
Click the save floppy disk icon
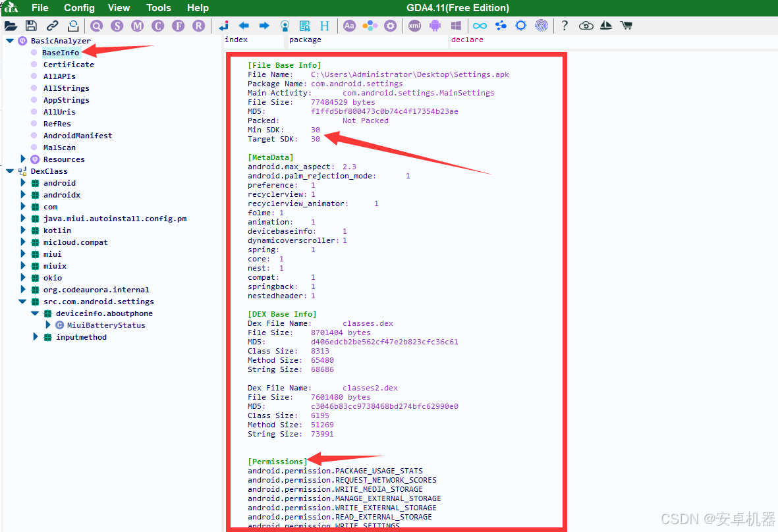click(31, 26)
